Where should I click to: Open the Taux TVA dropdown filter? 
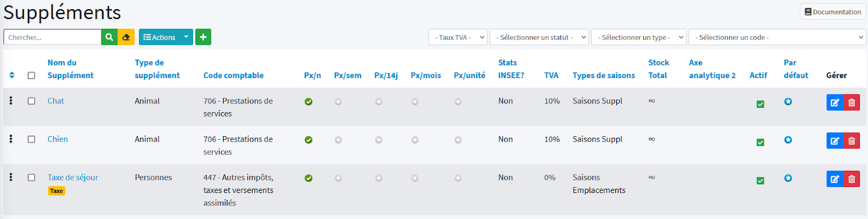click(458, 37)
